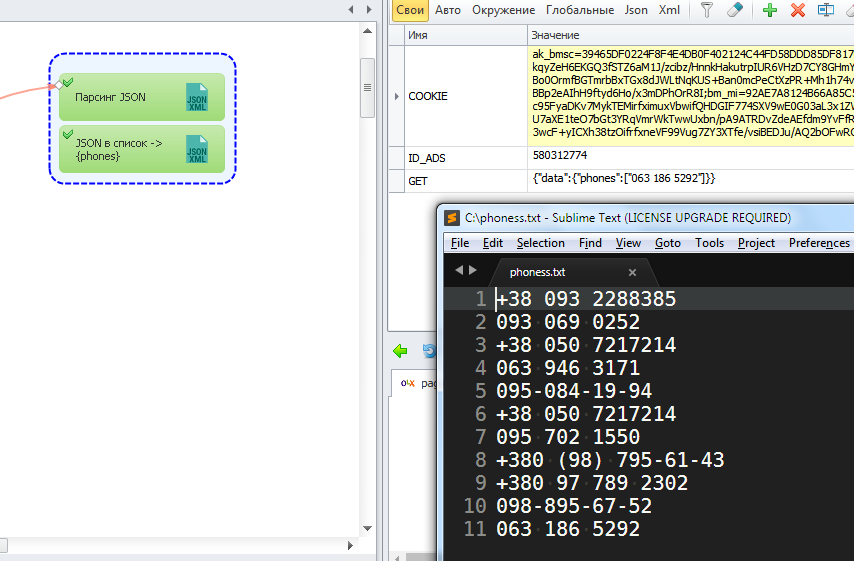Open the Preferences menu in Sublime Text
This screenshot has height=561, width=854.
point(819,243)
